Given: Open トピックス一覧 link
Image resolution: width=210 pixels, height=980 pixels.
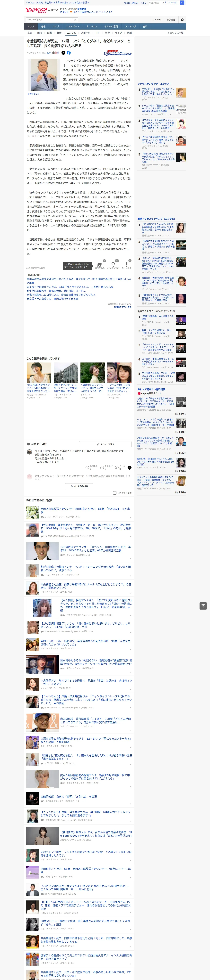Looking at the screenshot, I should click(x=175, y=33).
